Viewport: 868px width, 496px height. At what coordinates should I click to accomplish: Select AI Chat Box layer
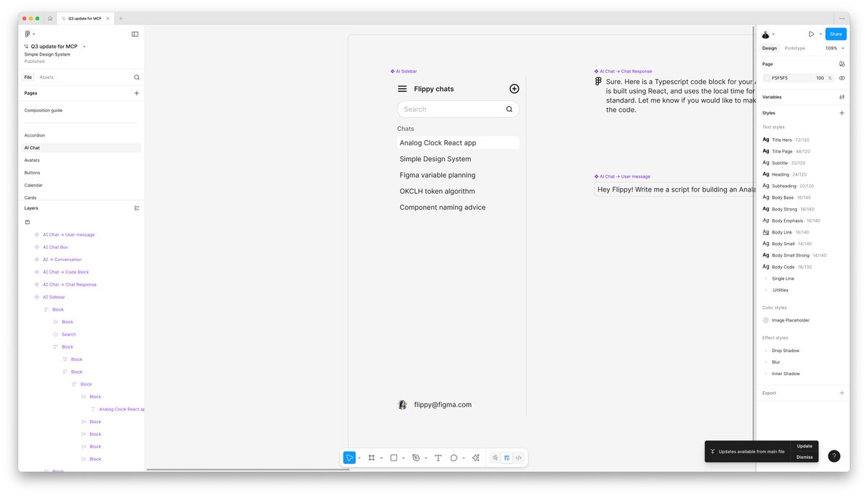coord(55,247)
